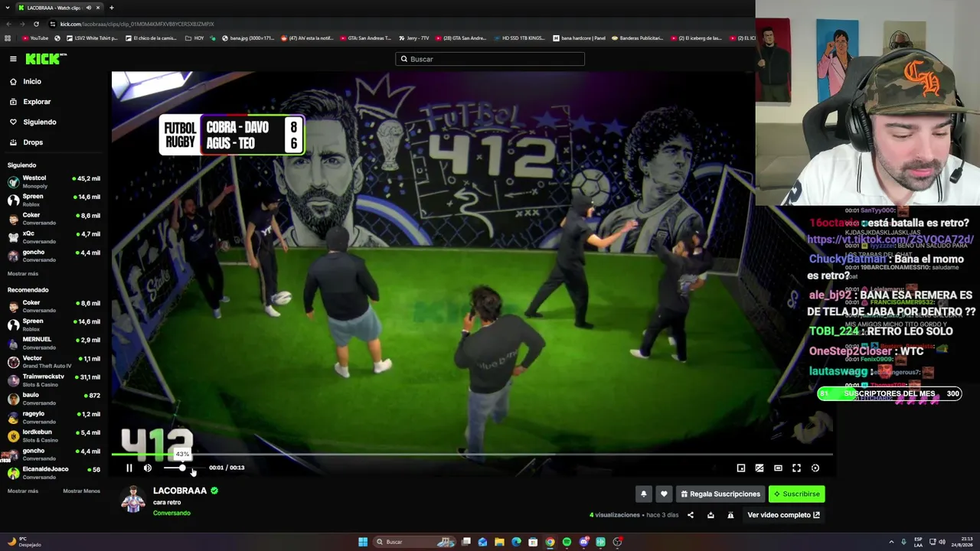Go to the Kick logo home
This screenshot has width=980, height=551.
coord(46,59)
